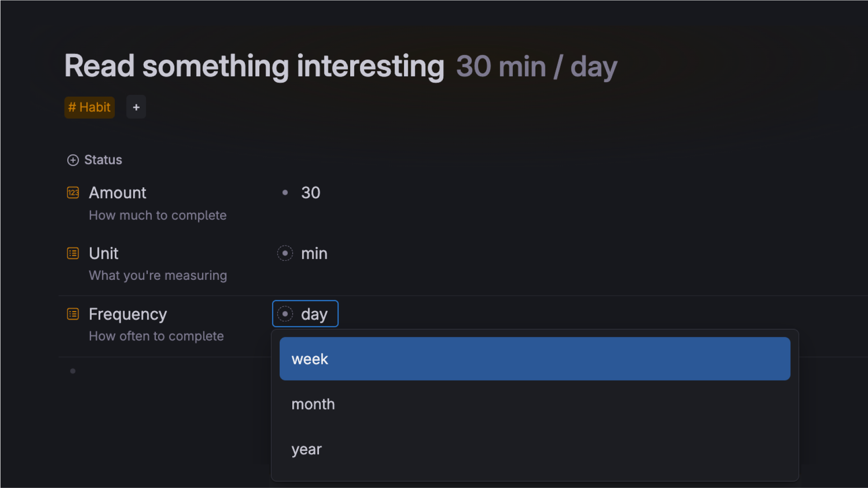Image resolution: width=868 pixels, height=488 pixels.
Task: Click the orange # Habit tag
Action: [x=89, y=107]
